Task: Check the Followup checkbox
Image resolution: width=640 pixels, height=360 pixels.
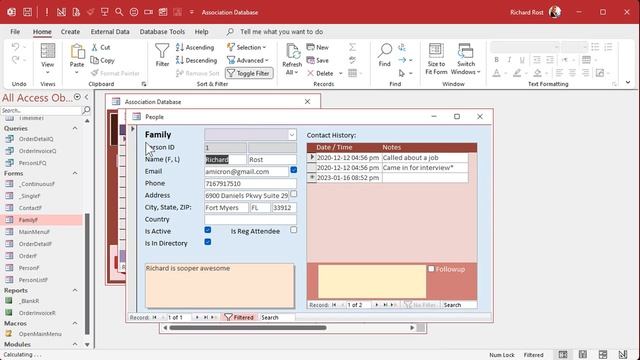Action: [x=431, y=269]
